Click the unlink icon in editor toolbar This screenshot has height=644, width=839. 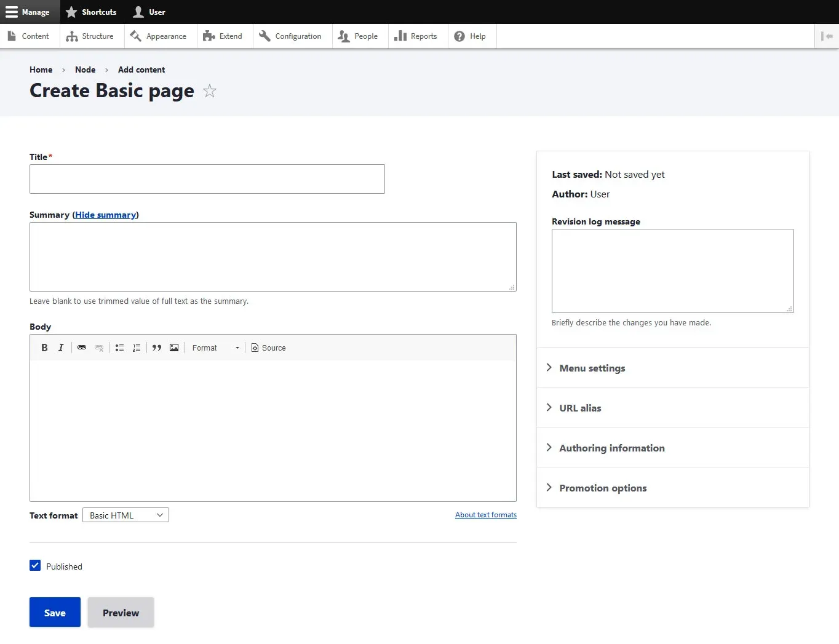[99, 348]
